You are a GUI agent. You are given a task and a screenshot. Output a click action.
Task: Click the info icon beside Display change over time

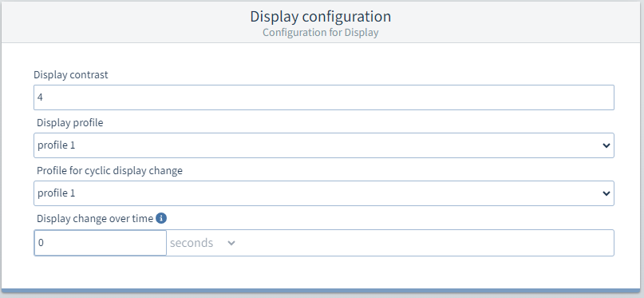click(161, 218)
